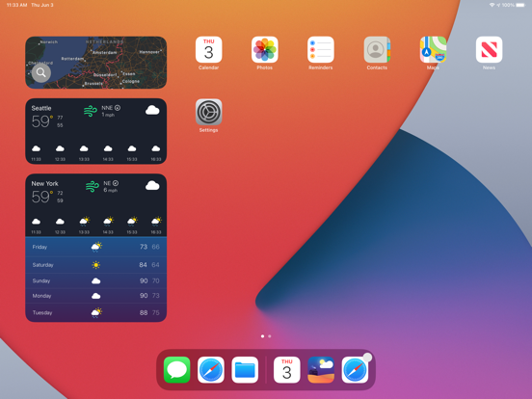Tap the wind icon in Seattle widget
This screenshot has width=532, height=399.
(x=91, y=111)
